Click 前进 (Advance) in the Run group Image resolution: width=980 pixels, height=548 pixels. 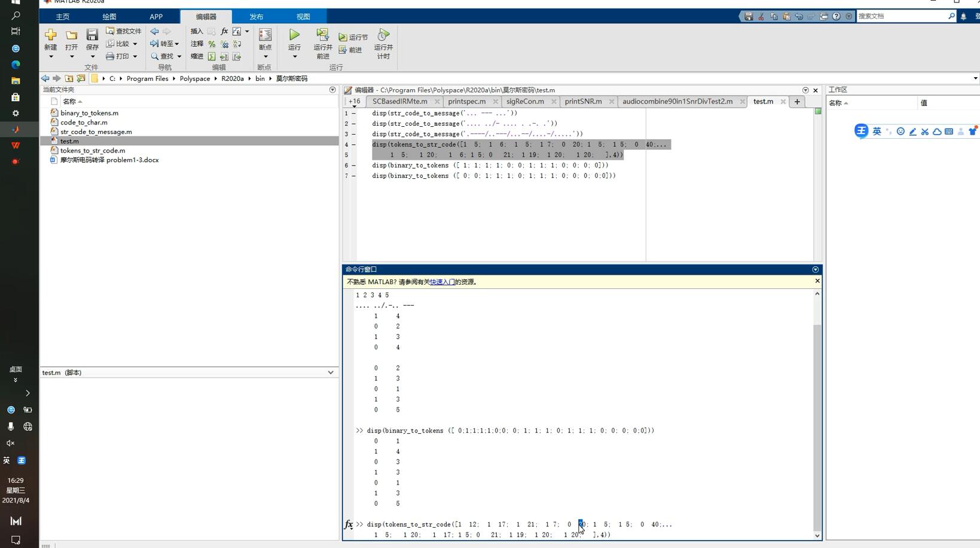click(350, 50)
